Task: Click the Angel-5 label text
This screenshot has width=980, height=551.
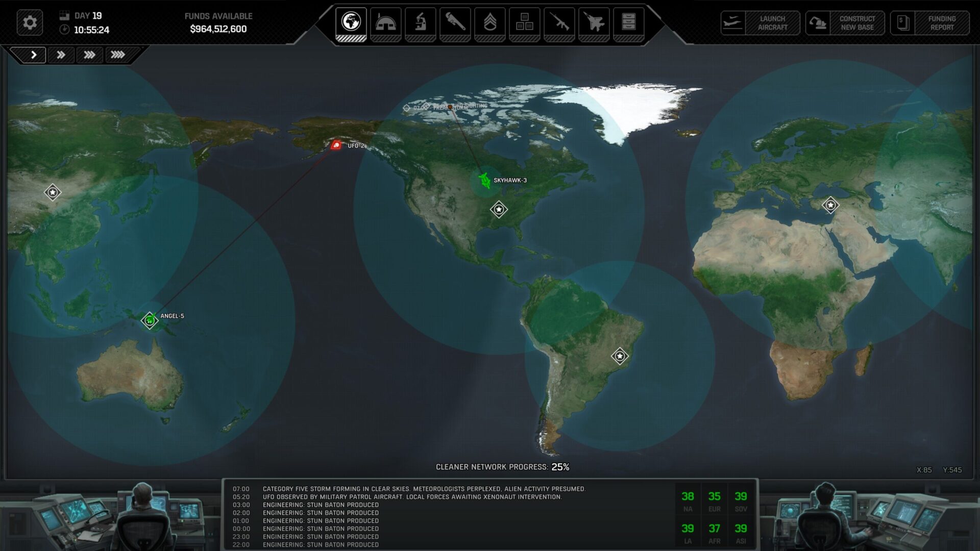Action: [172, 316]
